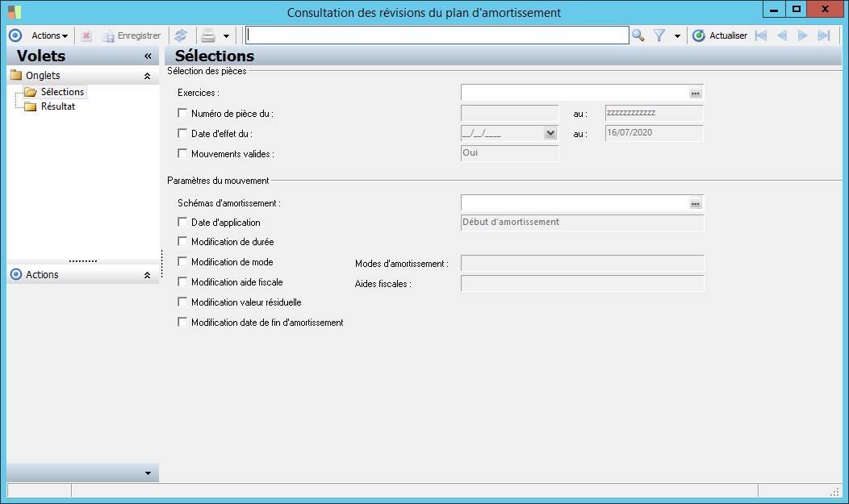Select the Sélections tree item

(62, 92)
